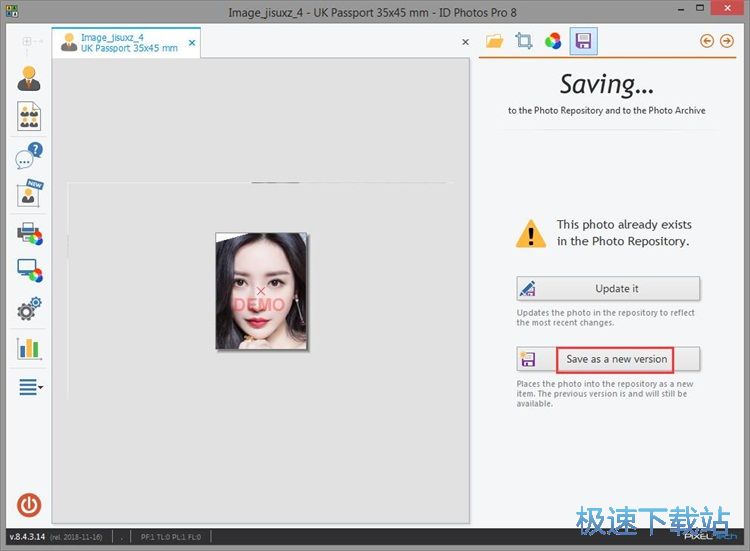The height and width of the screenshot is (551, 750).
Task: Open the printer color settings icon
Action: point(30,233)
